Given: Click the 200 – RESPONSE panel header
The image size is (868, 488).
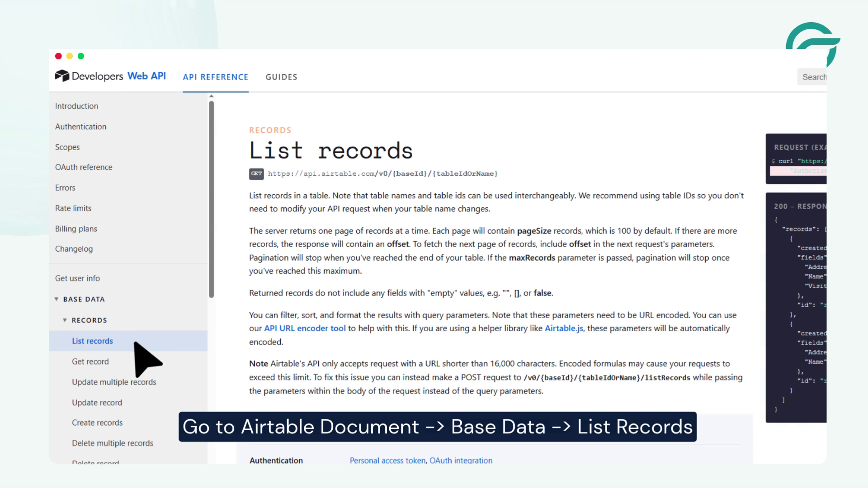Looking at the screenshot, I should pos(800,206).
